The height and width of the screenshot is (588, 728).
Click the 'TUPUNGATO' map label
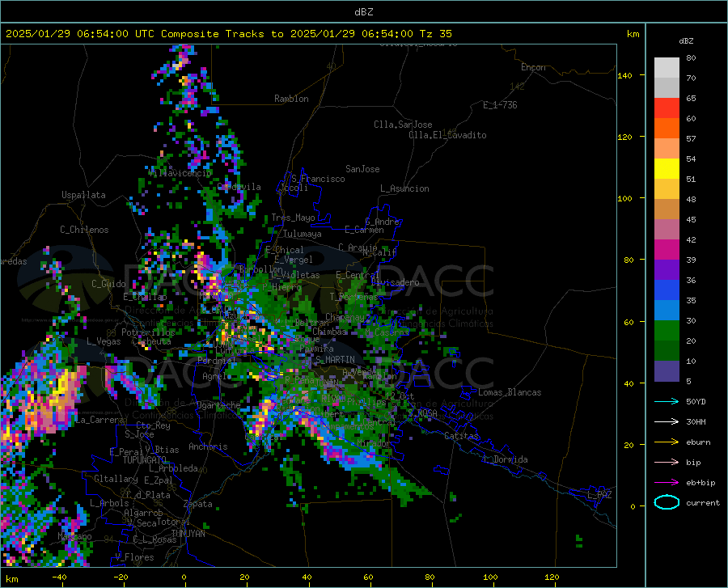(145, 460)
